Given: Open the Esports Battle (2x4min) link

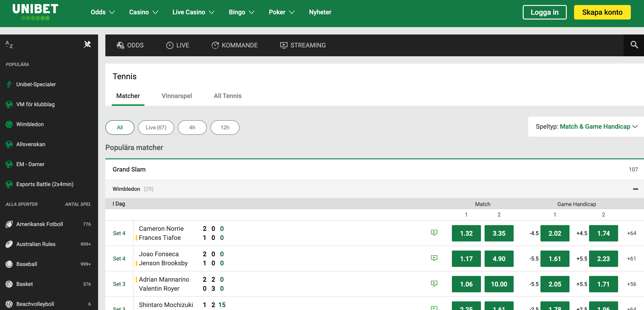Looking at the screenshot, I should pos(45,184).
